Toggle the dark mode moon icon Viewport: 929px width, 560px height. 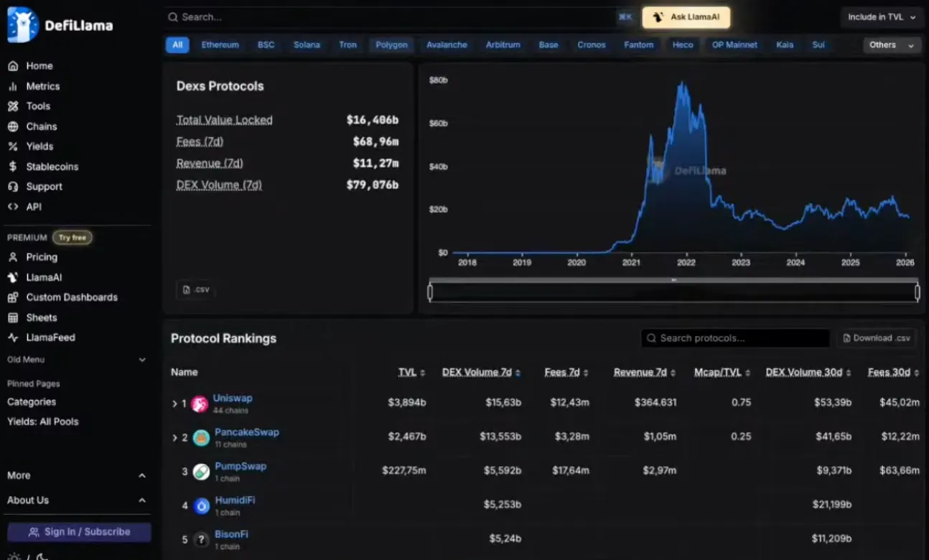[42, 556]
